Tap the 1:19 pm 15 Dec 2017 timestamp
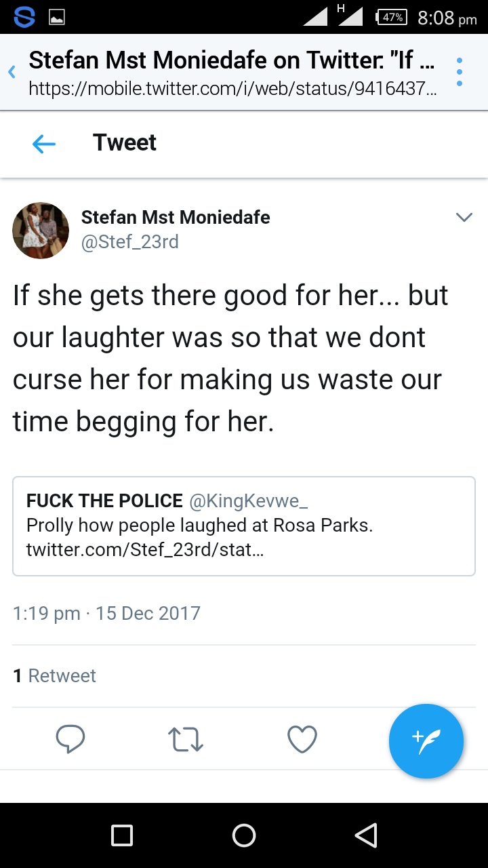488x868 pixels. pos(106,613)
